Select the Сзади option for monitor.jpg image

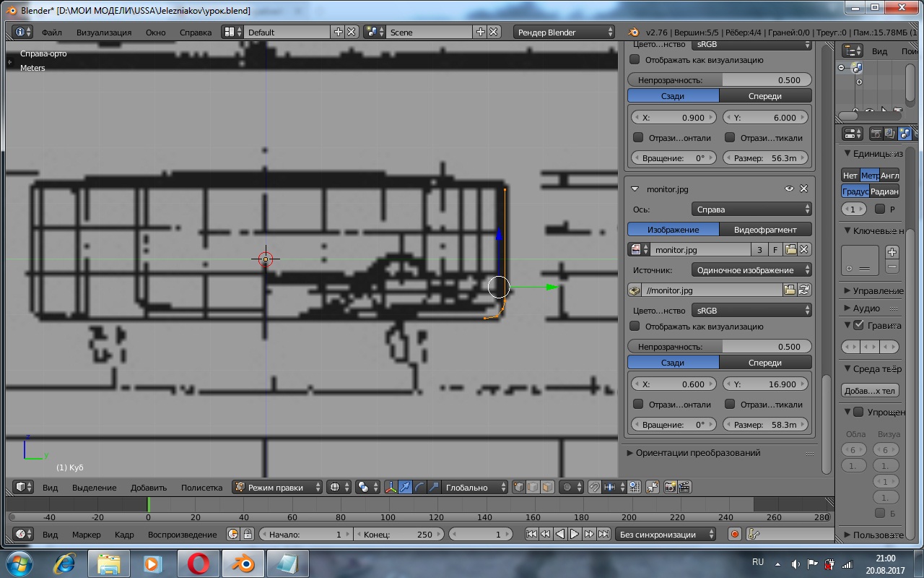pos(673,362)
